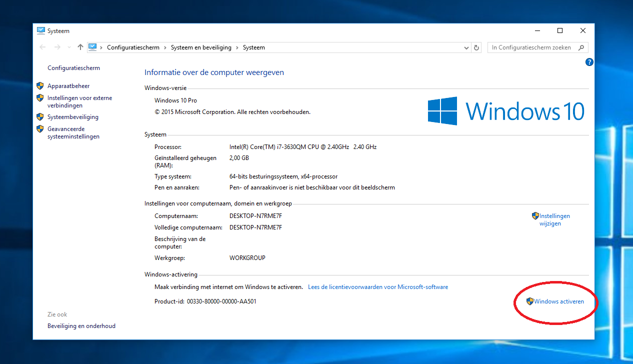Open Systeembeveiliging in the sidebar
The height and width of the screenshot is (364, 633).
[73, 117]
